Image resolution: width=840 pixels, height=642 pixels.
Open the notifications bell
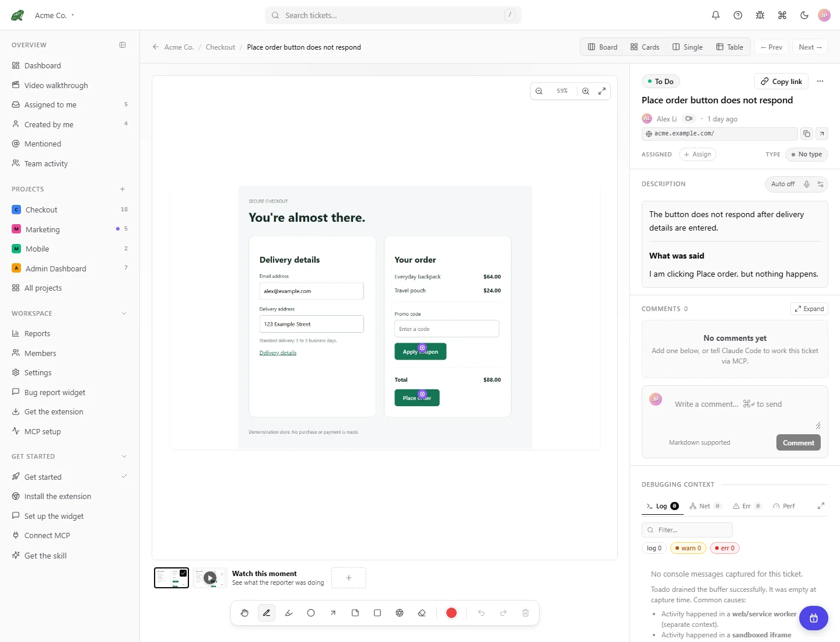716,15
